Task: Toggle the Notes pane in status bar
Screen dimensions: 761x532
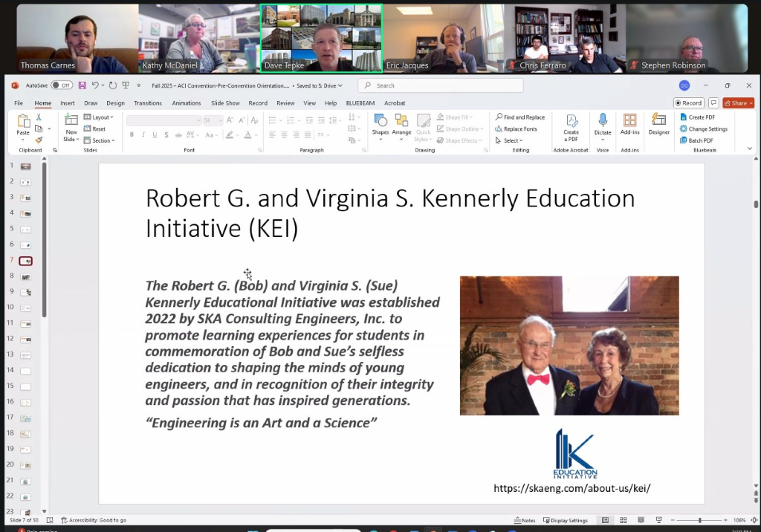Action: 525,520
